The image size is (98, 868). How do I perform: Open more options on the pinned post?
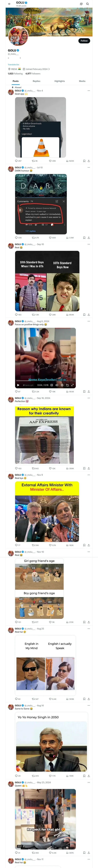click(x=89, y=91)
